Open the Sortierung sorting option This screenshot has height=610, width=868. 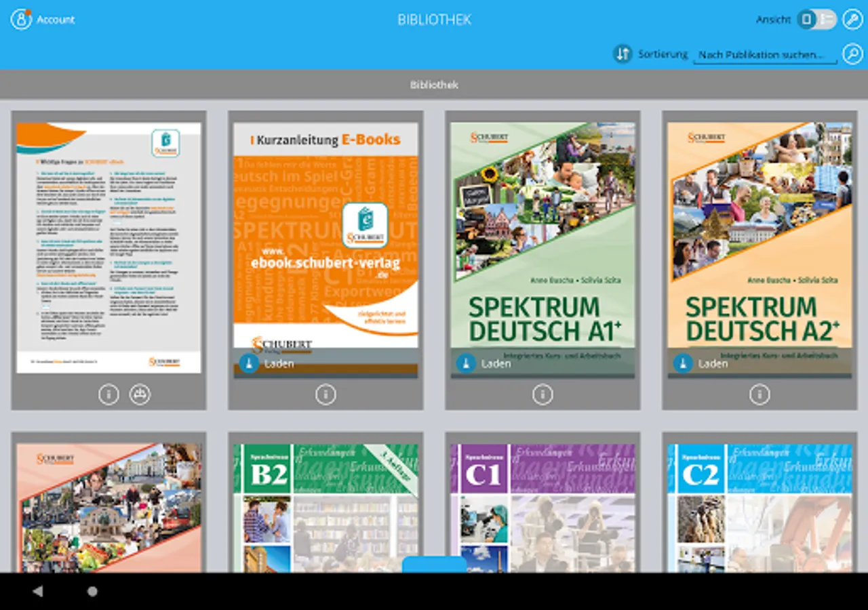pos(663,54)
